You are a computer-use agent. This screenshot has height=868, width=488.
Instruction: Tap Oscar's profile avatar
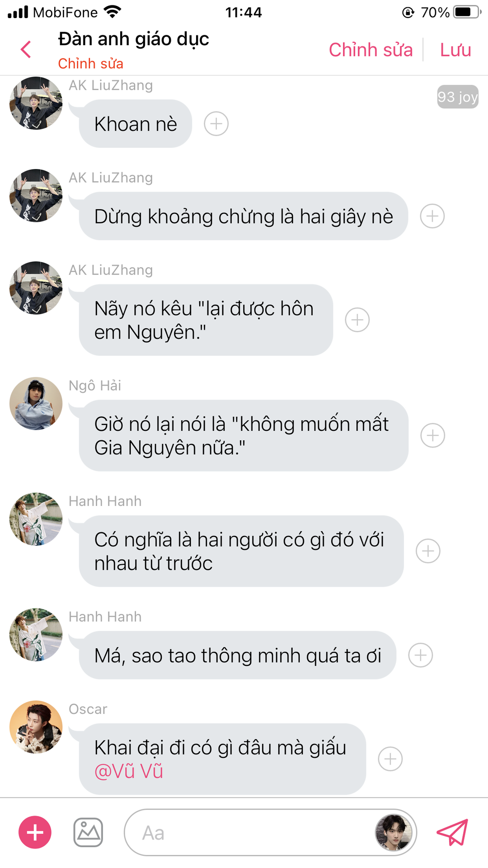(x=36, y=727)
